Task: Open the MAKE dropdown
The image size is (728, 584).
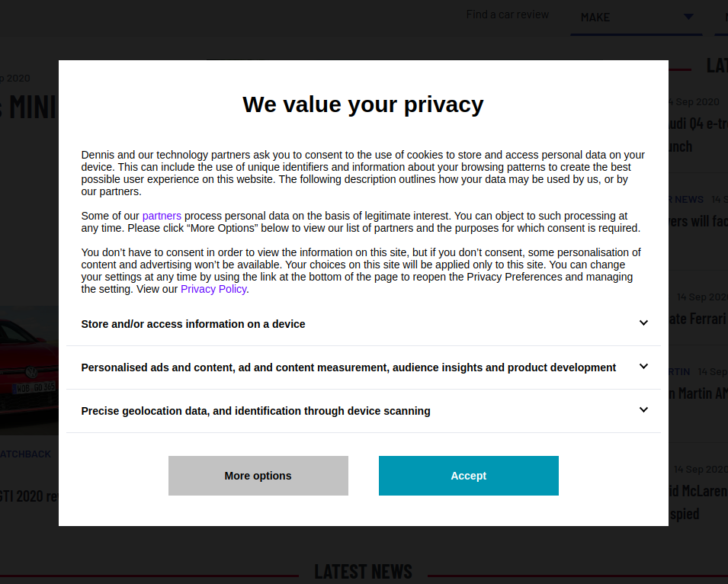Action: [636, 18]
